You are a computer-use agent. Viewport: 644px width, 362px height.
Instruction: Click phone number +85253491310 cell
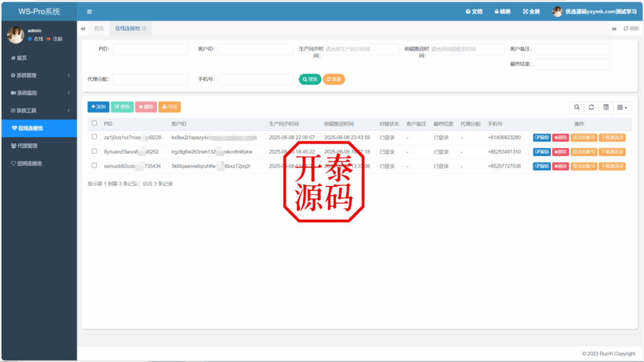pyautogui.click(x=504, y=152)
